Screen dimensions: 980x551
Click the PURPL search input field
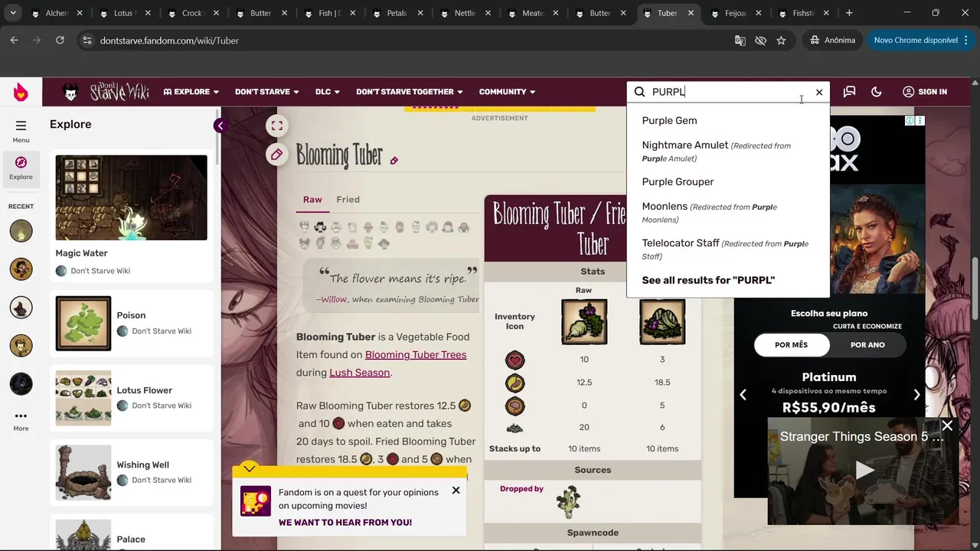[727, 92]
